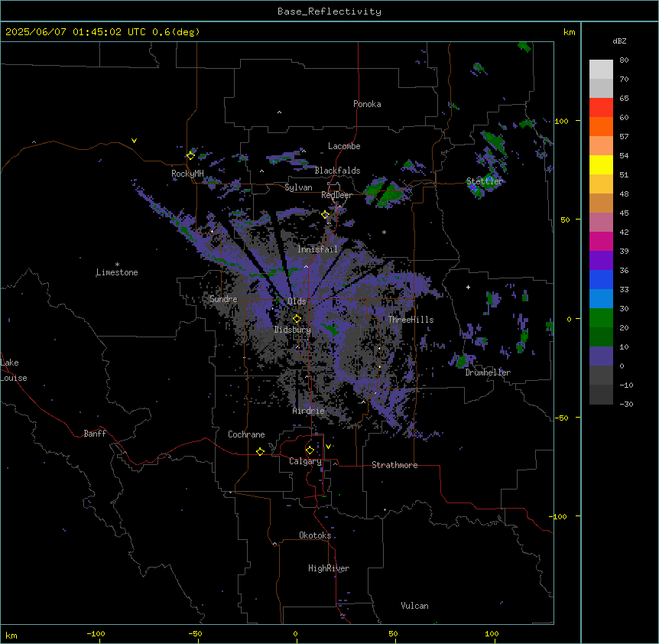This screenshot has height=644, width=659.
Task: Click the Innisfail label
Action: click(x=317, y=249)
